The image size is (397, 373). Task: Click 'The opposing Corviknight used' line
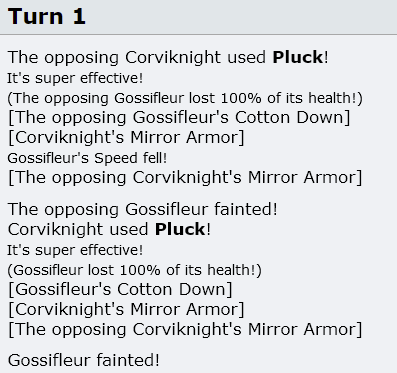pos(168,57)
